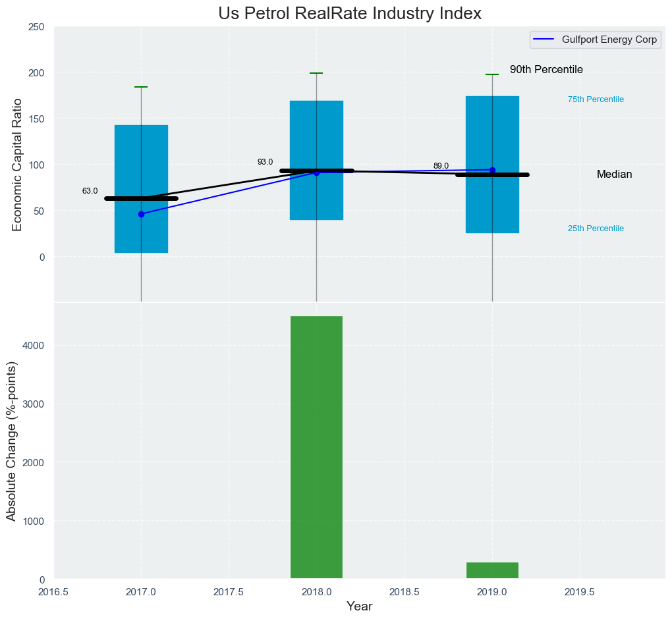This screenshot has width=672, height=619.
Task: Click the 89.0 median value label
Action: [441, 166]
